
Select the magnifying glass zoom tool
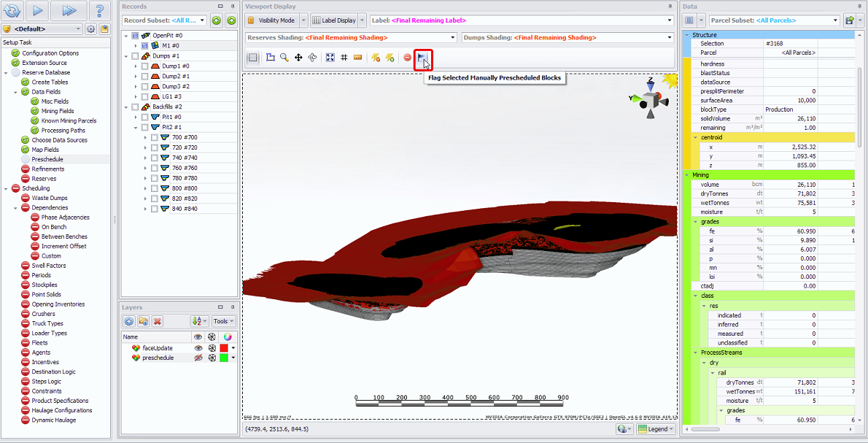(284, 58)
